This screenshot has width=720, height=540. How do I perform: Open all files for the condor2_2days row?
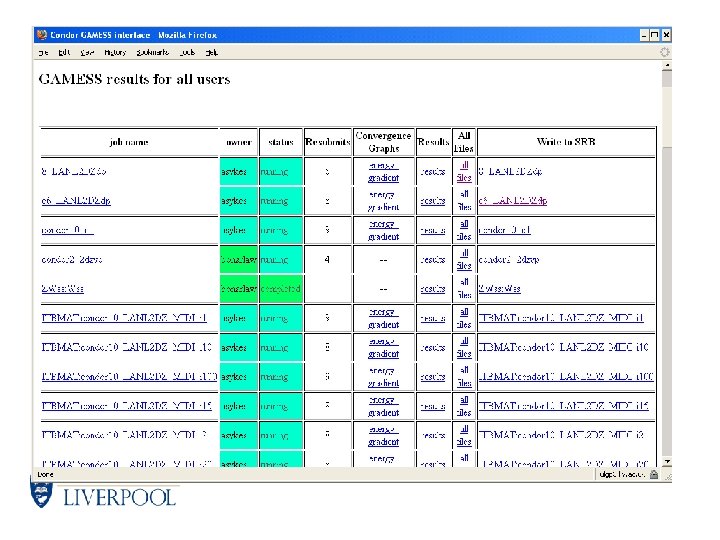click(464, 259)
